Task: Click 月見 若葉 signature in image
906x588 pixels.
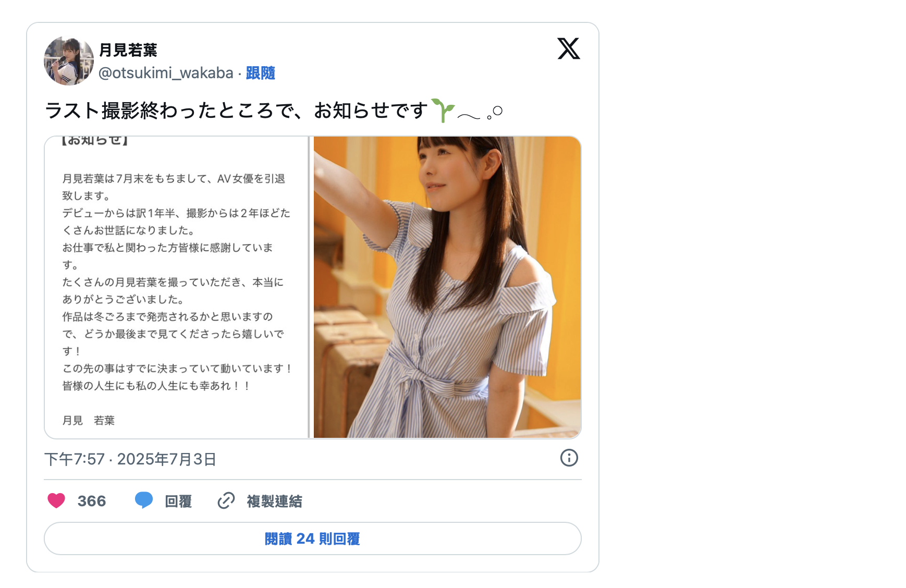Action: click(88, 421)
